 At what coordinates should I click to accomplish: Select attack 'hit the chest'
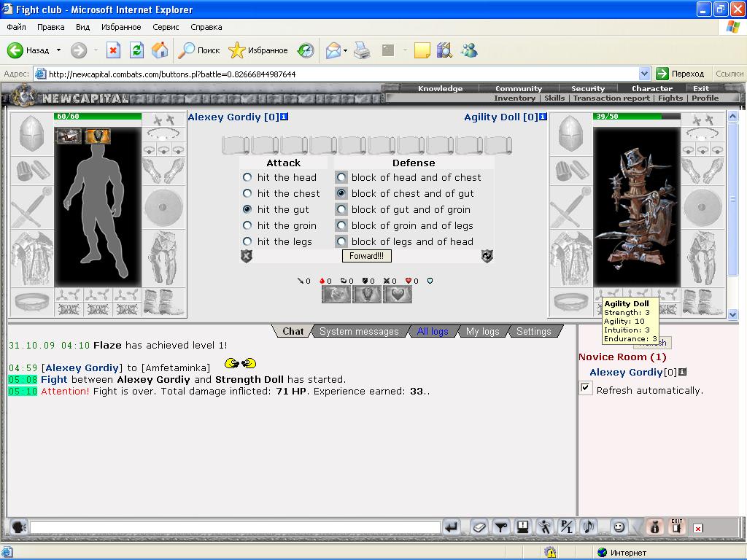point(247,193)
